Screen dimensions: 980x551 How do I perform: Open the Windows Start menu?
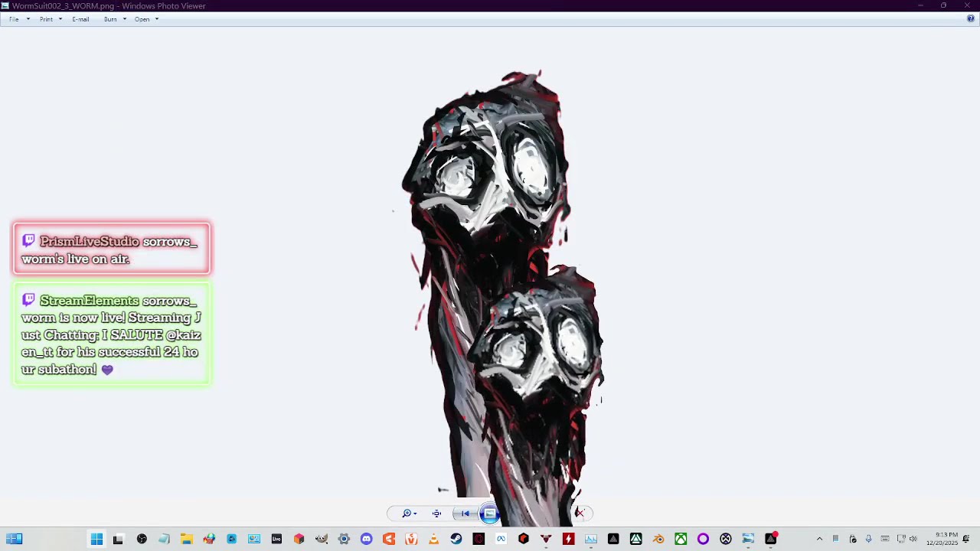point(96,540)
